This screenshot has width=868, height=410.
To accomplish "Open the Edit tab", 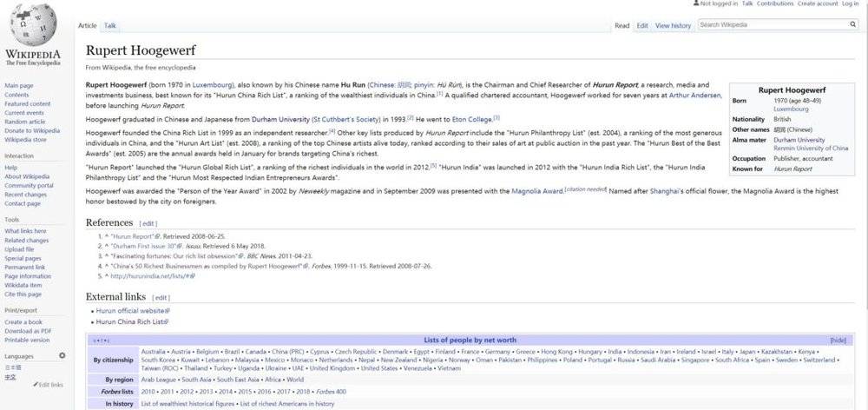I will tap(642, 25).
